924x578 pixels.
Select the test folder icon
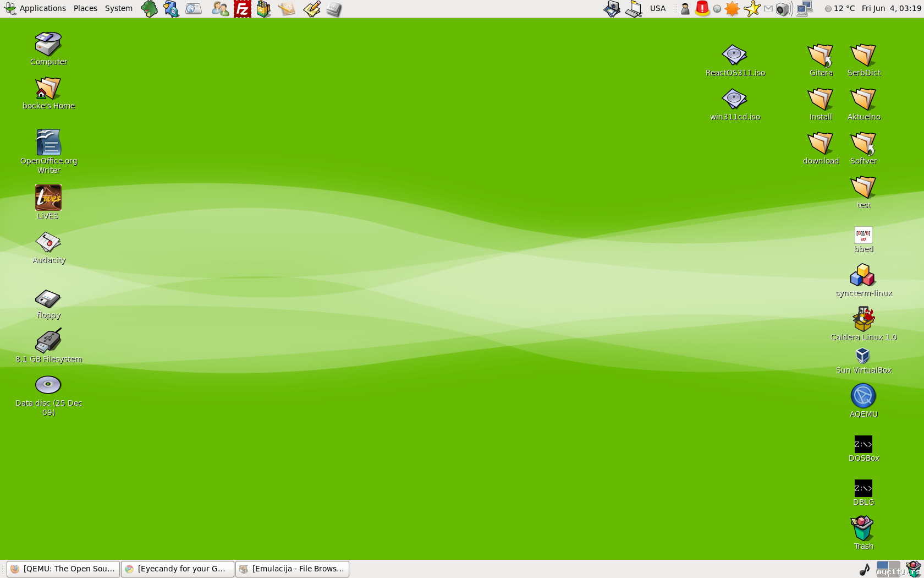coord(864,193)
